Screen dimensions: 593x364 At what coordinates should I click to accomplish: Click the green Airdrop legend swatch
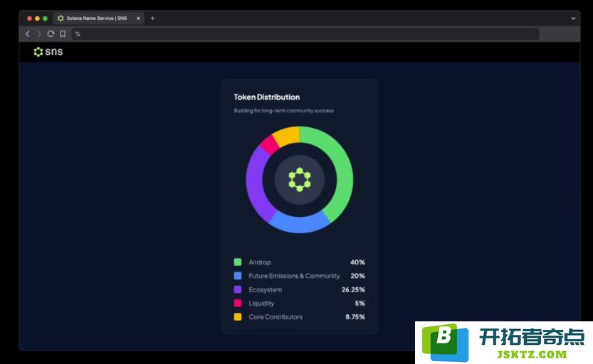[x=238, y=262]
